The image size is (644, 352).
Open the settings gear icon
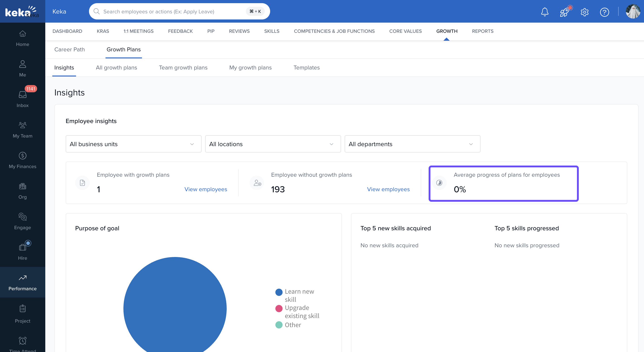point(584,12)
